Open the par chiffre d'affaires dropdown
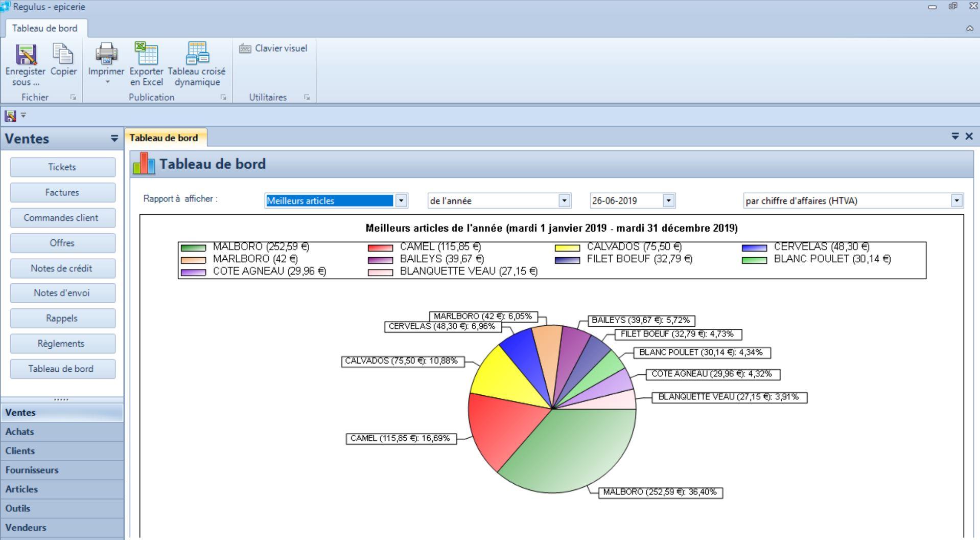The height and width of the screenshot is (540, 980). point(956,201)
